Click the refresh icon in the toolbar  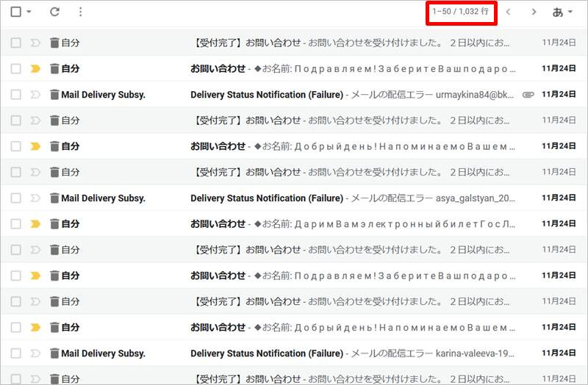(54, 12)
